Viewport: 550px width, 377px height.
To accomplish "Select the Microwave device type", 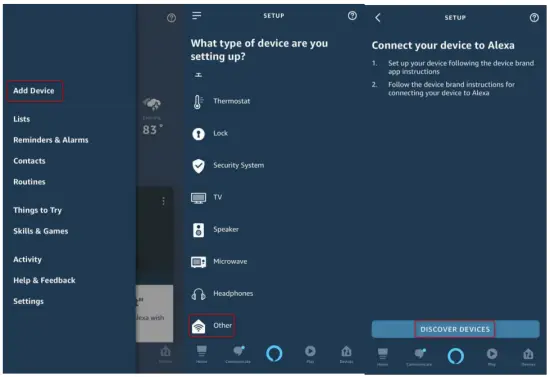I will 230,262.
